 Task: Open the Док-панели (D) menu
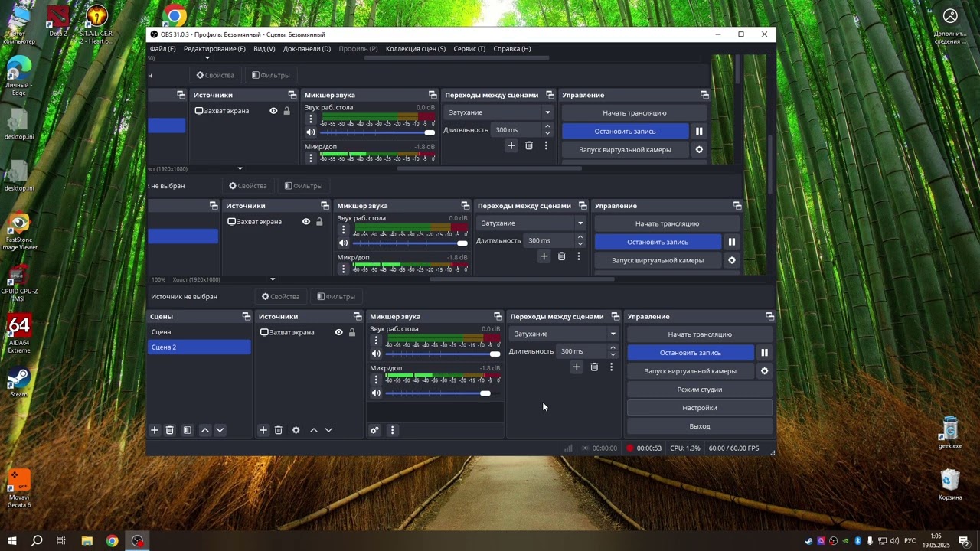pyautogui.click(x=307, y=48)
